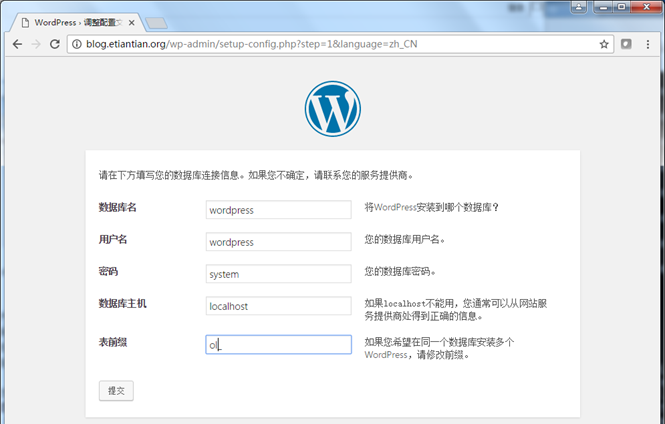The width and height of the screenshot is (665, 424).
Task: Open a new tab
Action: (x=156, y=23)
